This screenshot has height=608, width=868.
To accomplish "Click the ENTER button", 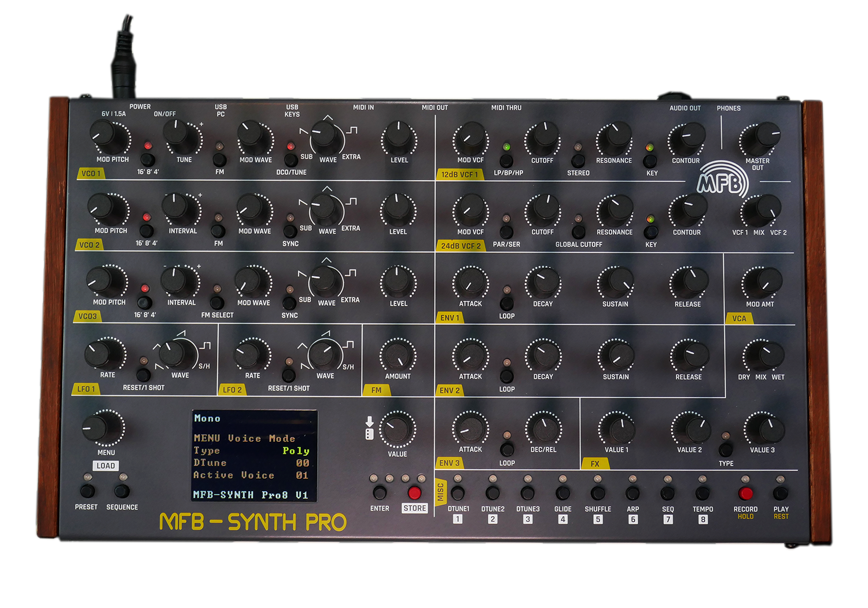I will click(x=380, y=493).
